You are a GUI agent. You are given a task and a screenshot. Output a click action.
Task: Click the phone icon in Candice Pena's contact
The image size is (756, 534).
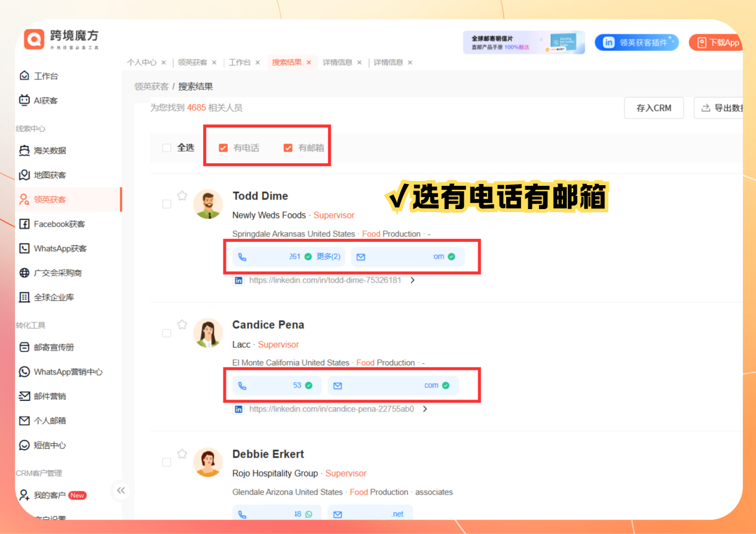click(x=242, y=386)
